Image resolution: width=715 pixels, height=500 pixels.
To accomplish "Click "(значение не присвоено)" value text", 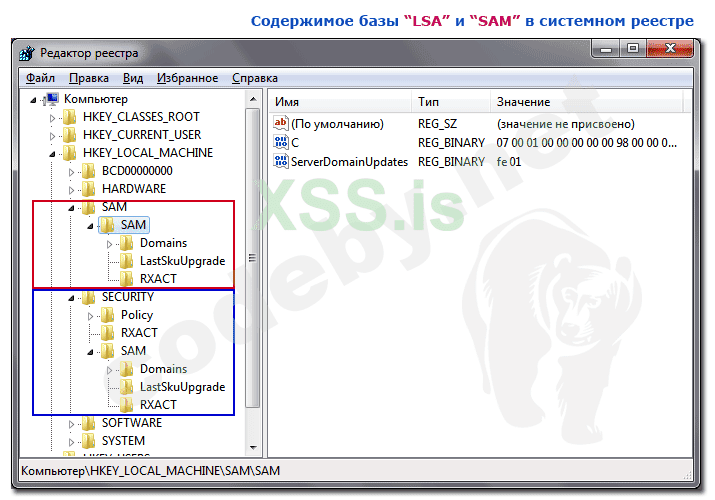I will (565, 124).
